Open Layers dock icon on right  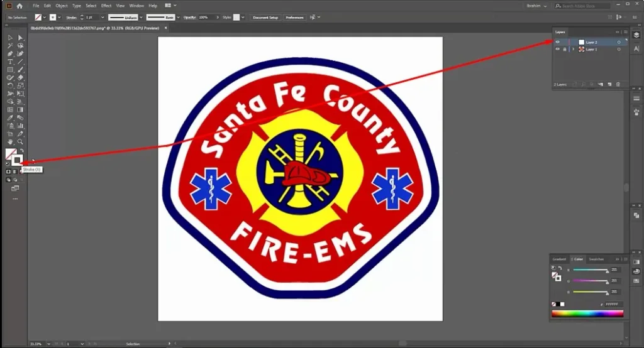[x=636, y=35]
